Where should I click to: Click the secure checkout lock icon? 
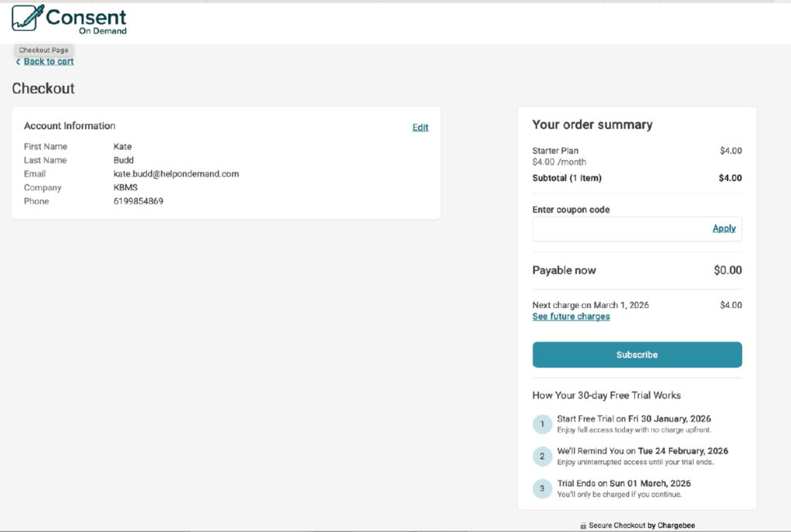583,526
